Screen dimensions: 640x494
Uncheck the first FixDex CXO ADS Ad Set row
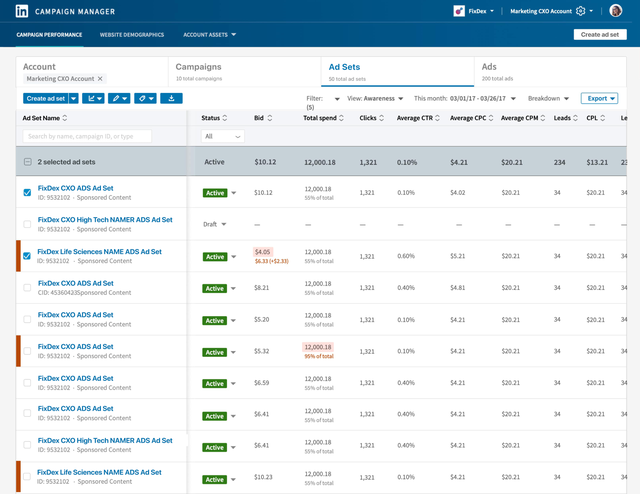27,192
